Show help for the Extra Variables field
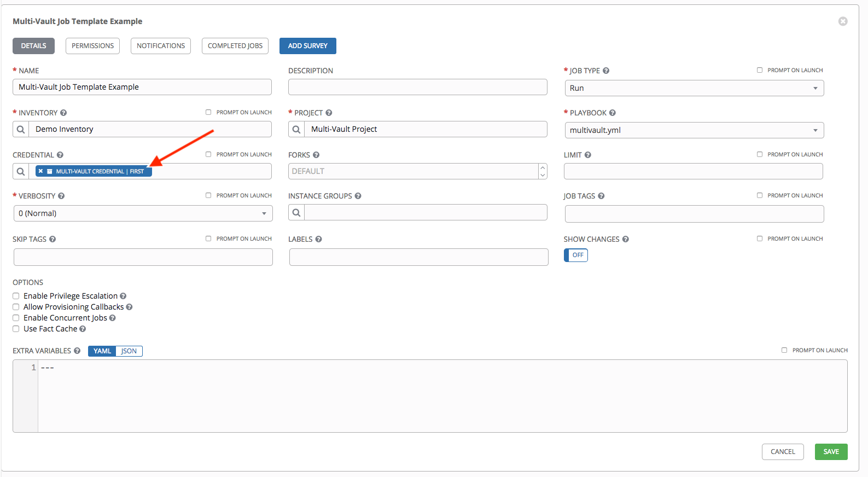 77,351
